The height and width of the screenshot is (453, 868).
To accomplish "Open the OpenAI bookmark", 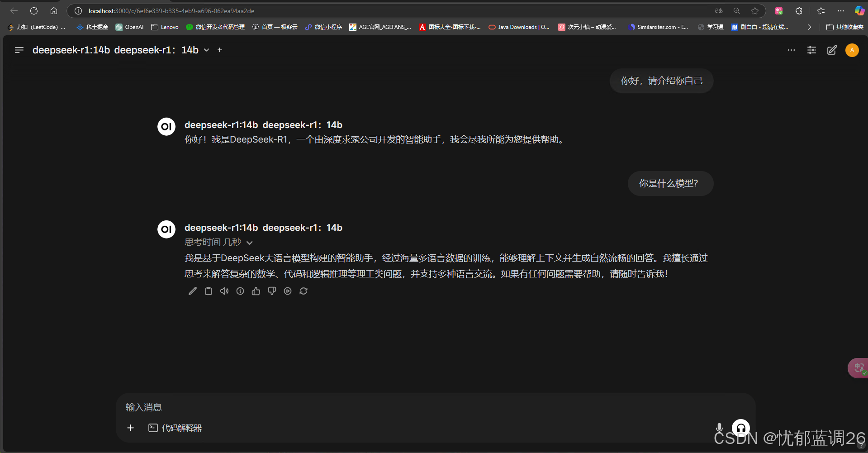I will coord(129,27).
